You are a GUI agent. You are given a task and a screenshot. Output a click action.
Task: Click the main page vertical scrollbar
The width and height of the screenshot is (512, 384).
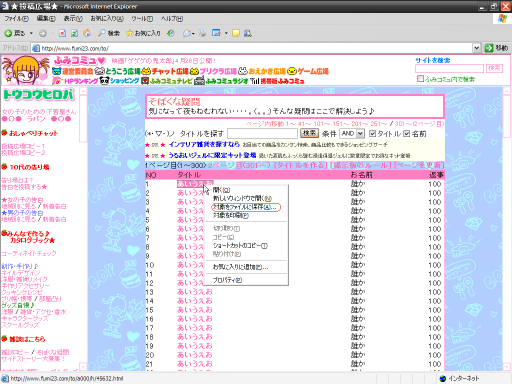[x=507, y=229]
